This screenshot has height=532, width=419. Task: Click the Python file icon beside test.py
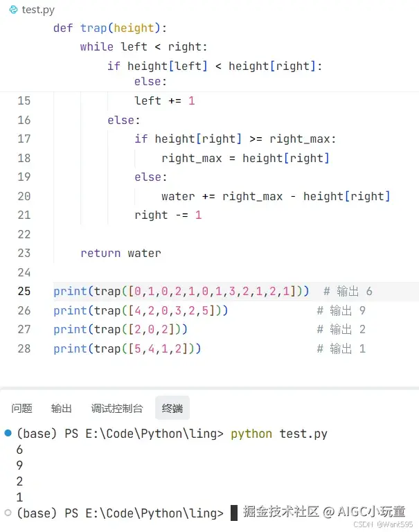pyautogui.click(x=13, y=10)
